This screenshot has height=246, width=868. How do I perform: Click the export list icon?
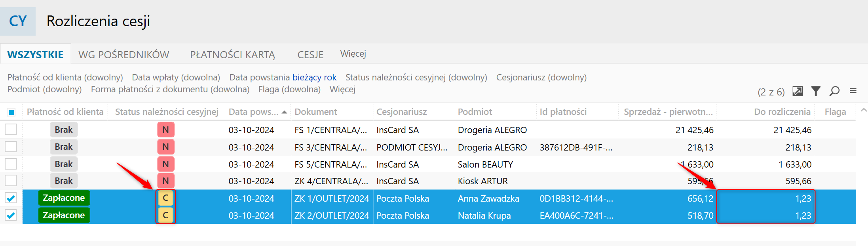[x=798, y=92]
